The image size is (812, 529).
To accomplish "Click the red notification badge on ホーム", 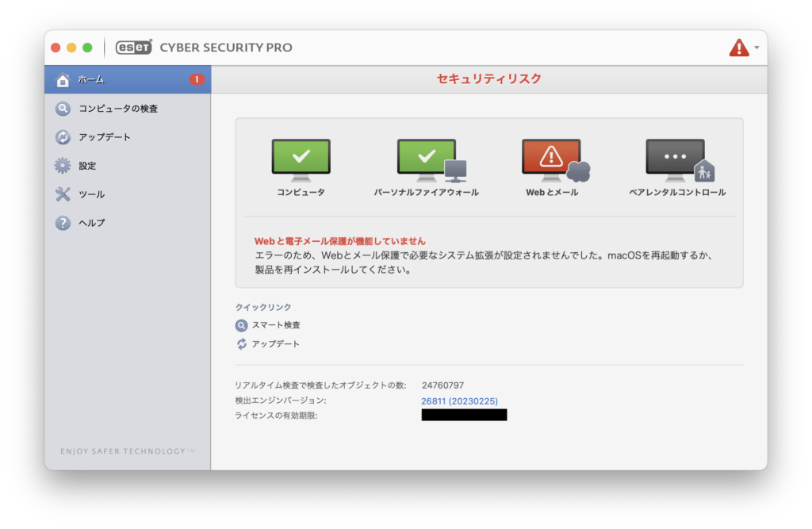I will click(197, 79).
